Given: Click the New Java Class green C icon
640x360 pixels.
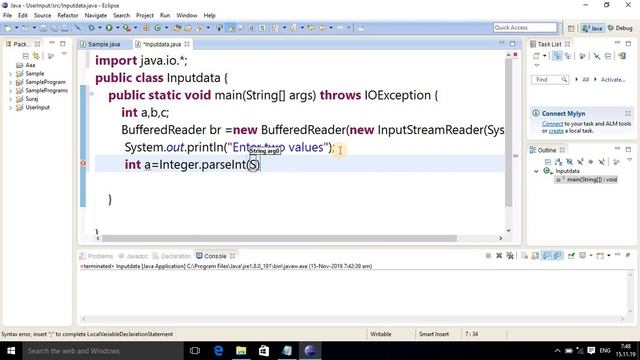Looking at the screenshot, I should 158,28.
